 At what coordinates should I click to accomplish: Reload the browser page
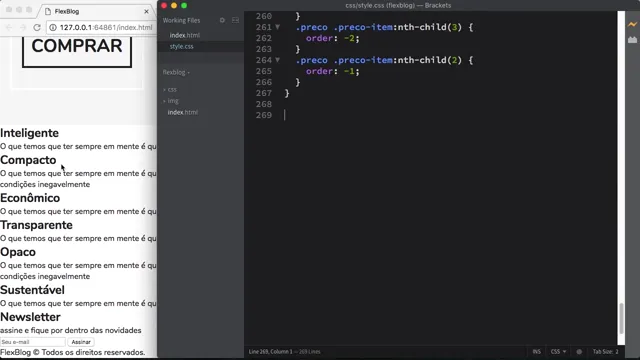37,27
